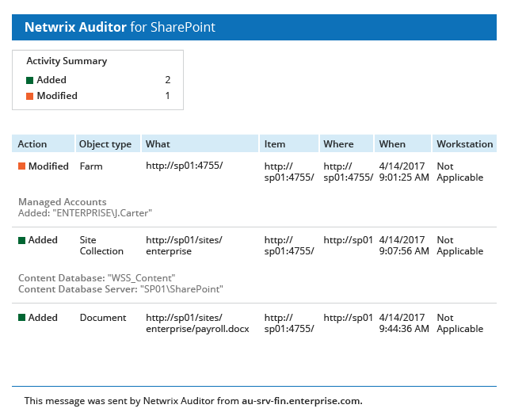Click the green square beside the Document row
Image resolution: width=507 pixels, height=420 pixels.
(x=22, y=318)
